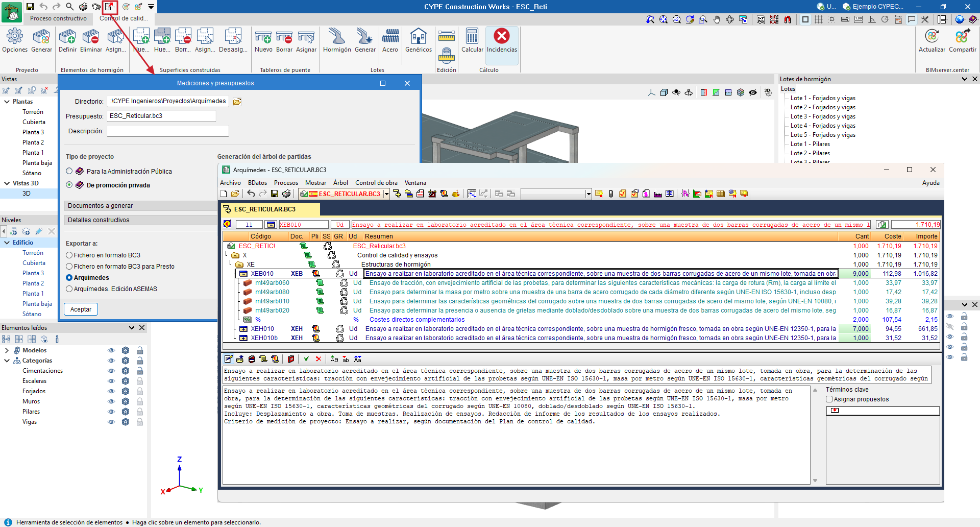Open the empty combo box in Arquímedes toolbar
The width and height of the screenshot is (980, 527).
click(589, 194)
